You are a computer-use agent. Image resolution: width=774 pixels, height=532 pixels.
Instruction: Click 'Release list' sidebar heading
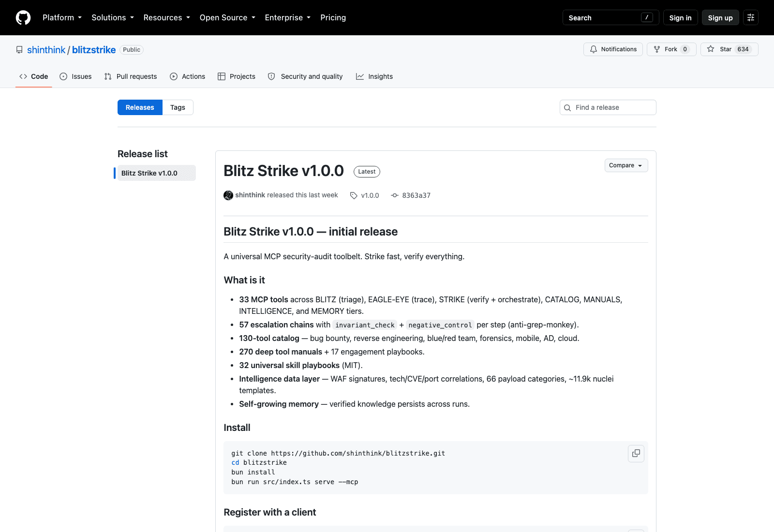(x=143, y=154)
